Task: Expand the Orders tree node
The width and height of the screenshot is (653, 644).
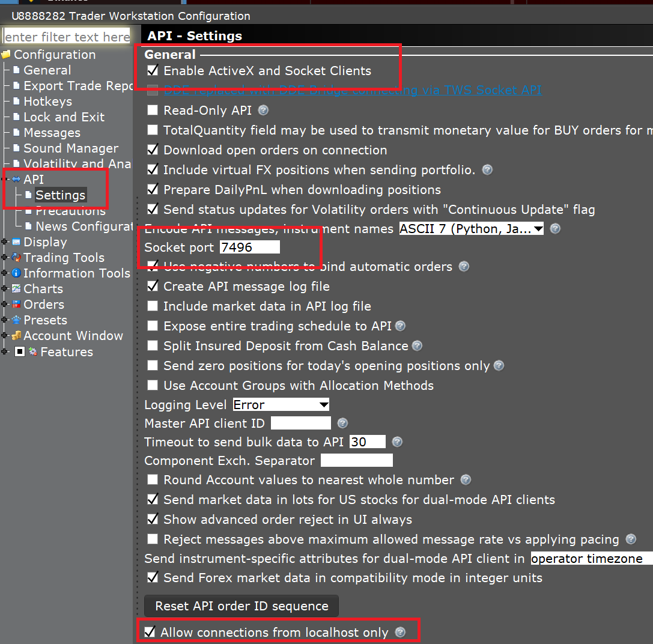Action: pos(5,304)
